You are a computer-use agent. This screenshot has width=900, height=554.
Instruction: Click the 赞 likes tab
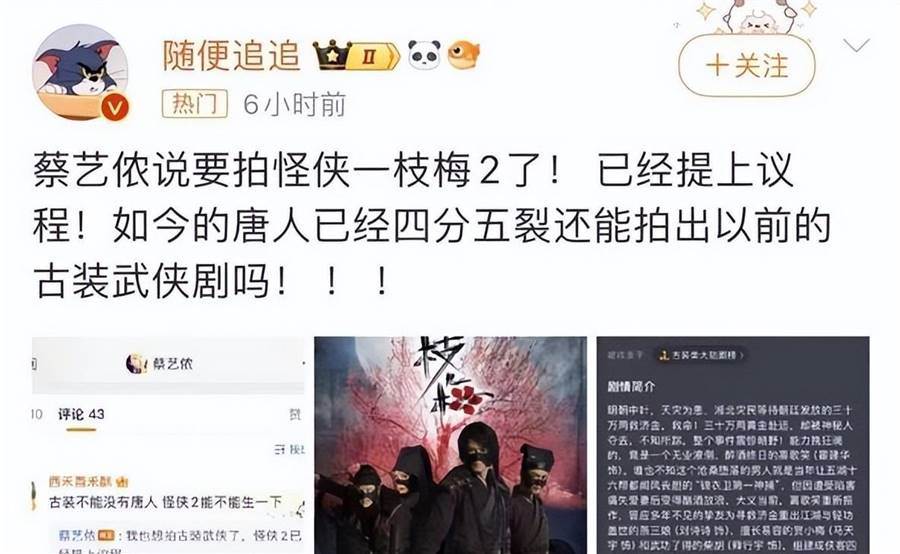[295, 414]
